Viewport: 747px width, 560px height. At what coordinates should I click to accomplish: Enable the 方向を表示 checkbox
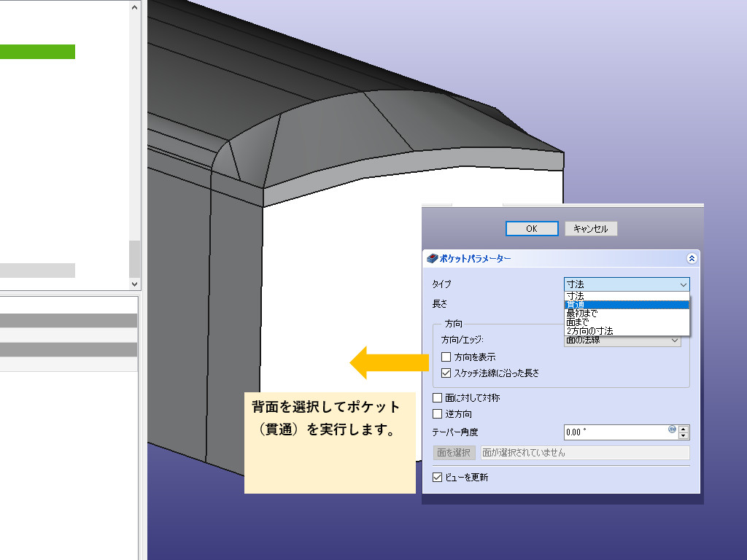point(446,357)
